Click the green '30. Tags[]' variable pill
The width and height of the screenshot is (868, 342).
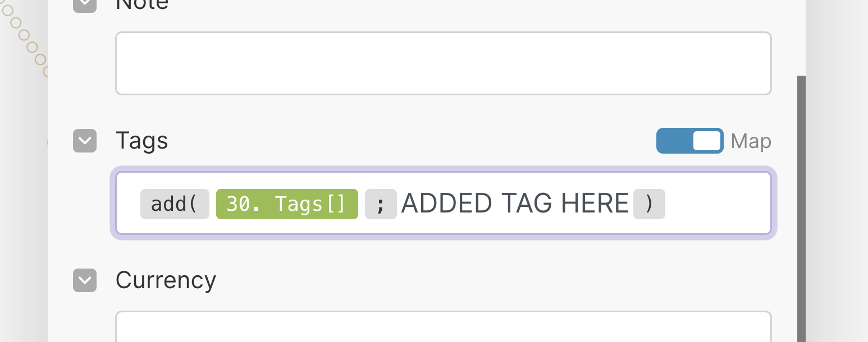287,204
